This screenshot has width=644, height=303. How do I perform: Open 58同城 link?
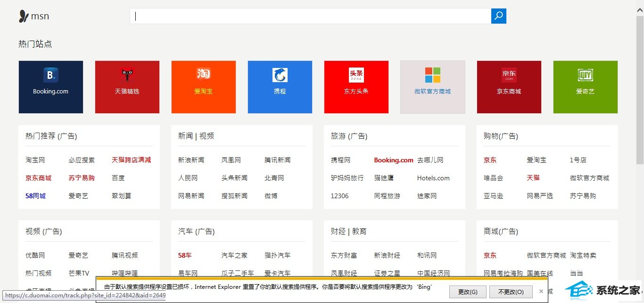[36, 196]
